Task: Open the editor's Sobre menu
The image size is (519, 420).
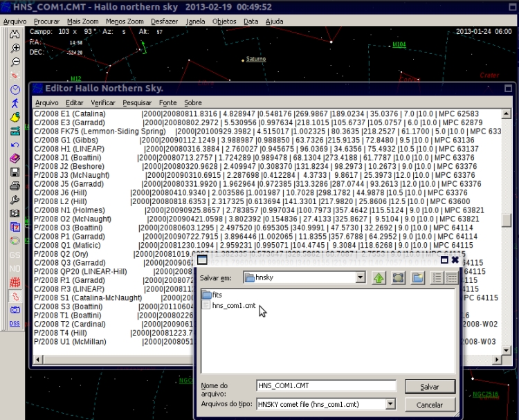Action: coord(193,103)
